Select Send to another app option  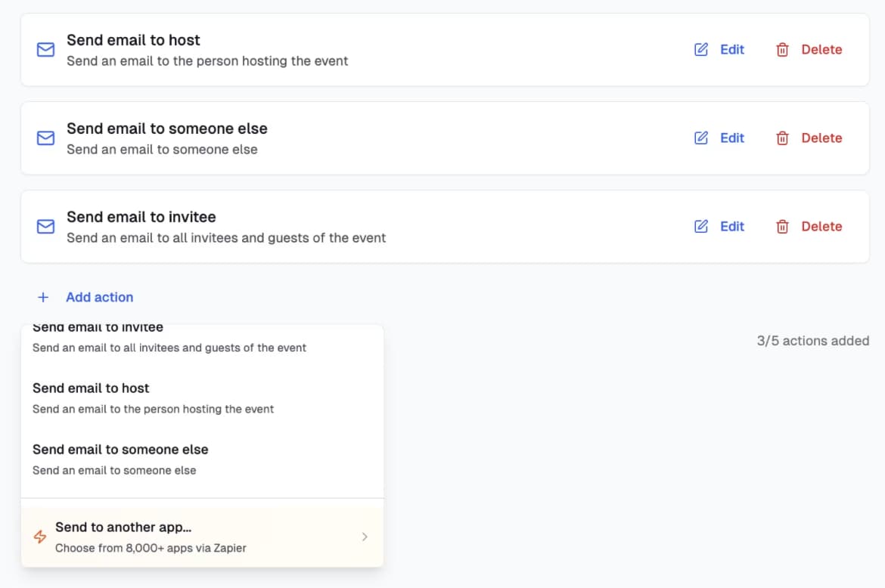202,537
